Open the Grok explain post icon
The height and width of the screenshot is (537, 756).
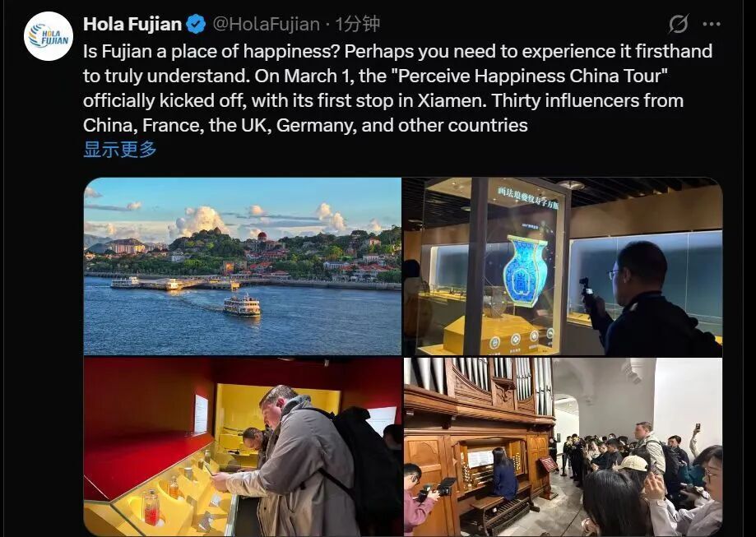point(679,24)
